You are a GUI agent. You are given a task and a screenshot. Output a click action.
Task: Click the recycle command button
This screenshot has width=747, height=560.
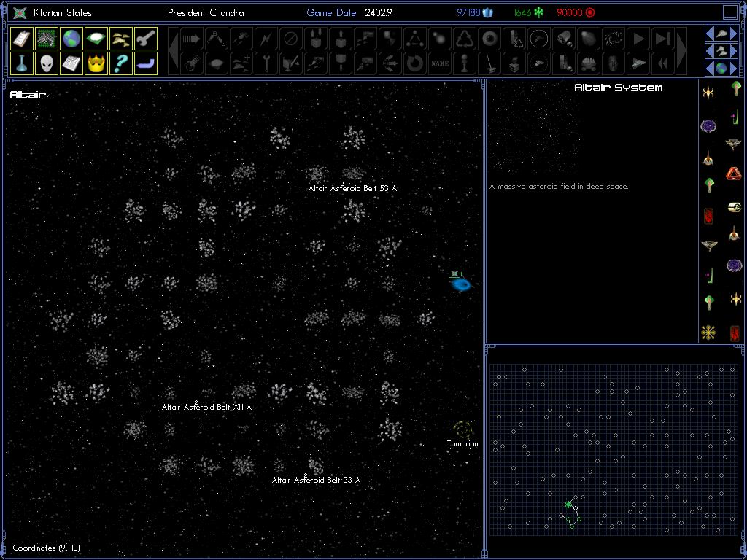click(x=465, y=39)
